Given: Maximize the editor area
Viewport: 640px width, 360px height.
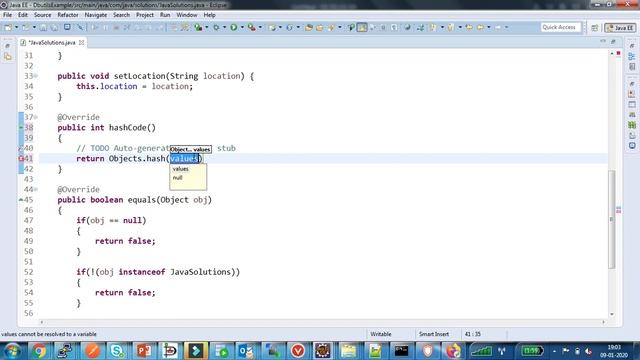Looking at the screenshot, I should tap(613, 41).
